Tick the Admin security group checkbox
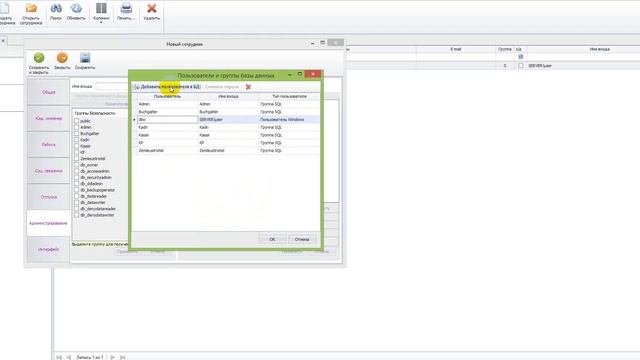The width and height of the screenshot is (640, 360). [76, 127]
